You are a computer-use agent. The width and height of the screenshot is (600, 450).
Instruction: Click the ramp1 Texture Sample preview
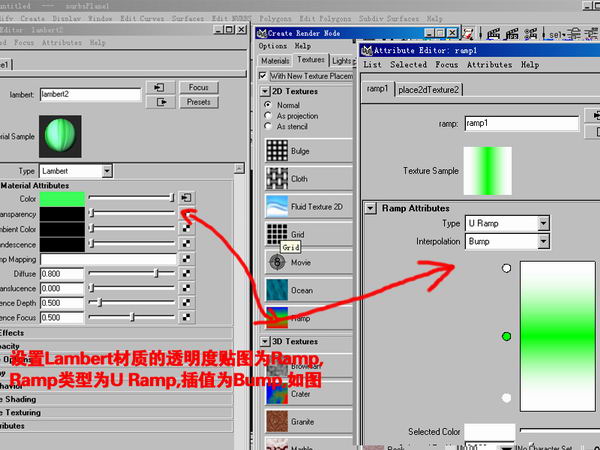[x=488, y=171]
